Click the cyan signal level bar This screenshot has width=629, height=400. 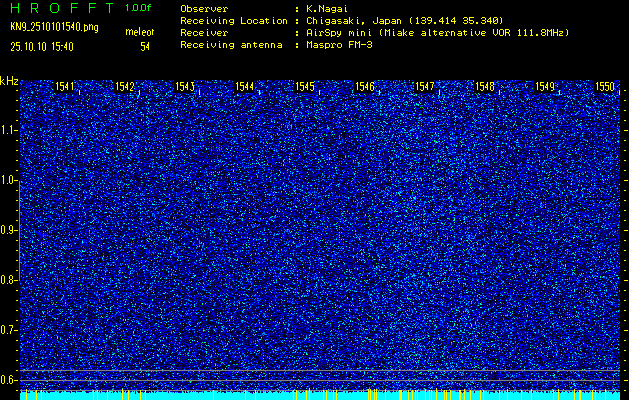coord(320,396)
